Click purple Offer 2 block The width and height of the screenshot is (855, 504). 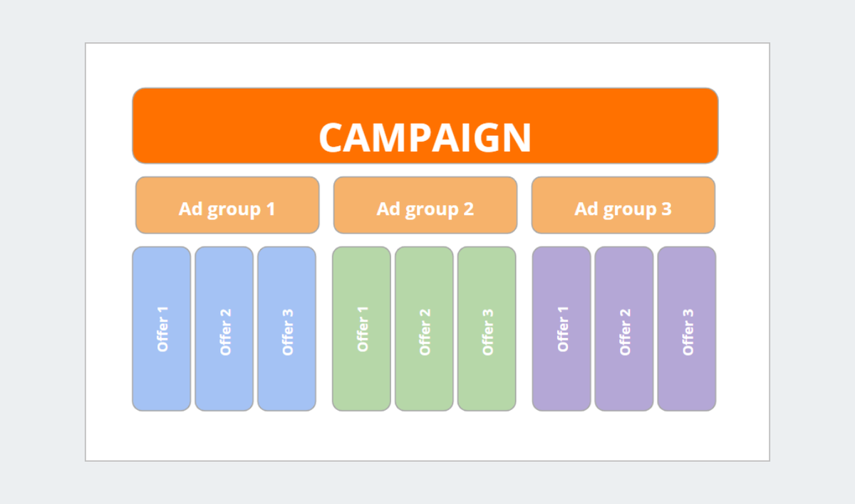coord(624,329)
